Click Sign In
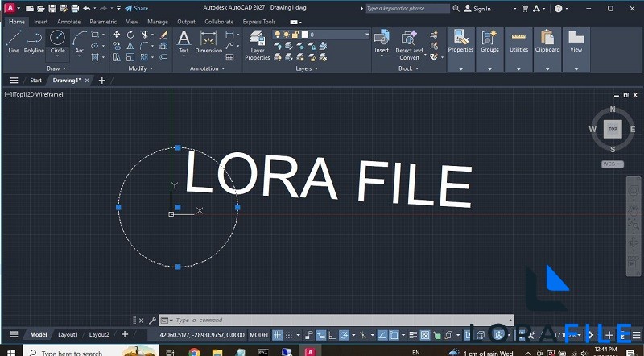The image size is (644, 356). [477, 8]
